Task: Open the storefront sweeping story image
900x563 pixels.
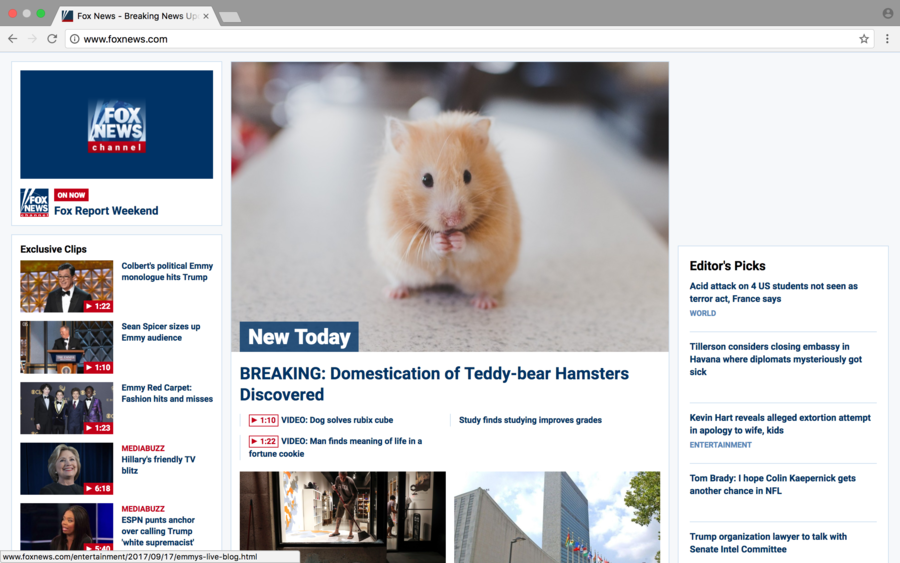Action: point(343,517)
